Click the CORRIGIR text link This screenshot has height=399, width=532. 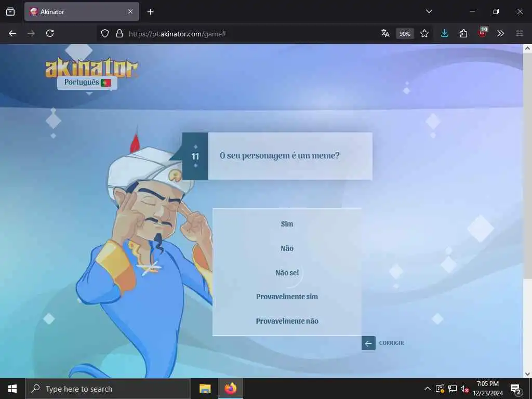tap(391, 343)
